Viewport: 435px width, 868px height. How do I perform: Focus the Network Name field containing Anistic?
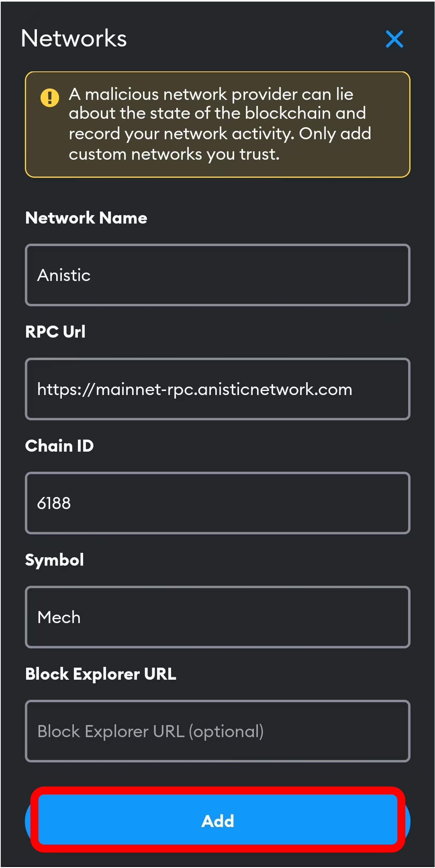217,275
